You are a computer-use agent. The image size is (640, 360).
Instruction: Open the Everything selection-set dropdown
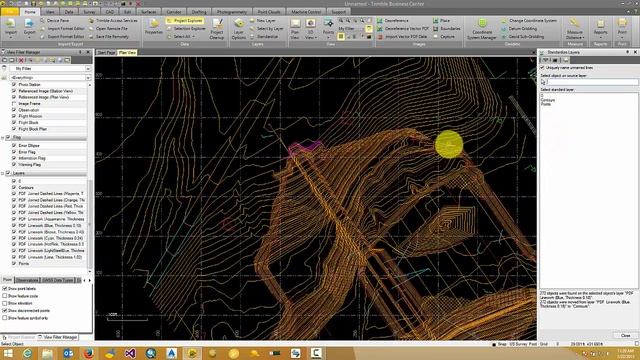click(88, 78)
